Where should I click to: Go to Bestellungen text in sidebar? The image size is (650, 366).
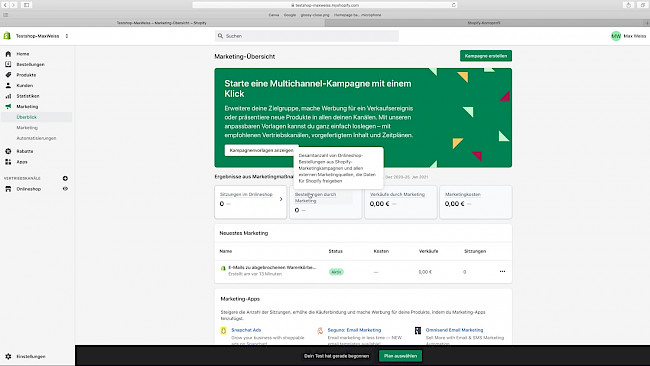(x=30, y=65)
